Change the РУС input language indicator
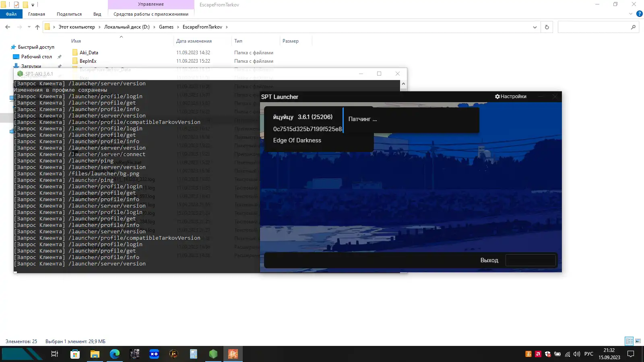The height and width of the screenshot is (362, 644). coord(589,354)
